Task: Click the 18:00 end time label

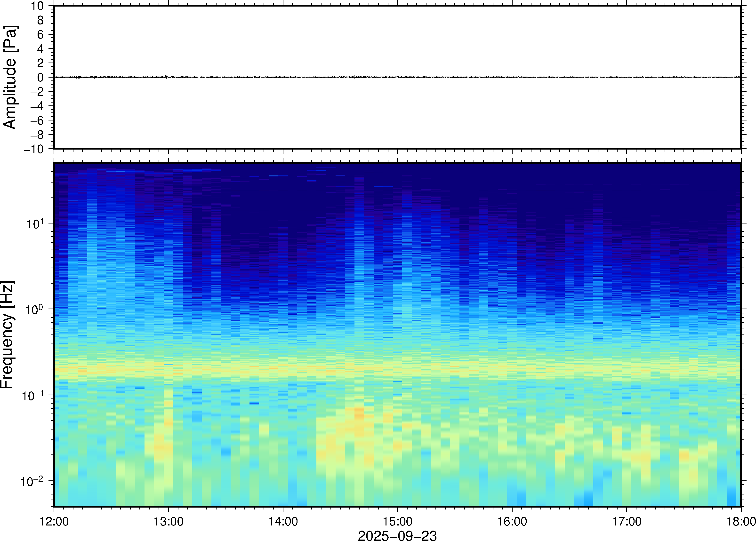Action: pos(741,521)
